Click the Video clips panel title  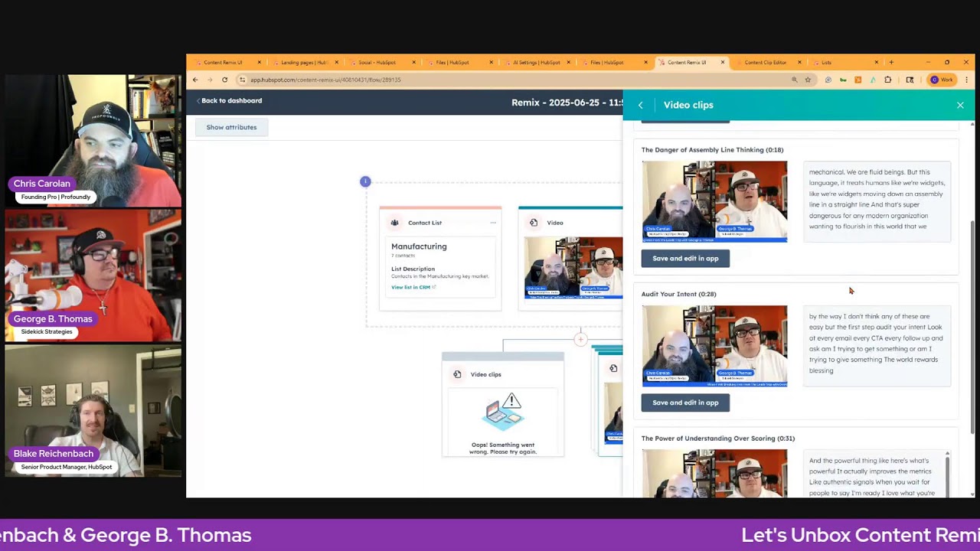pos(688,105)
